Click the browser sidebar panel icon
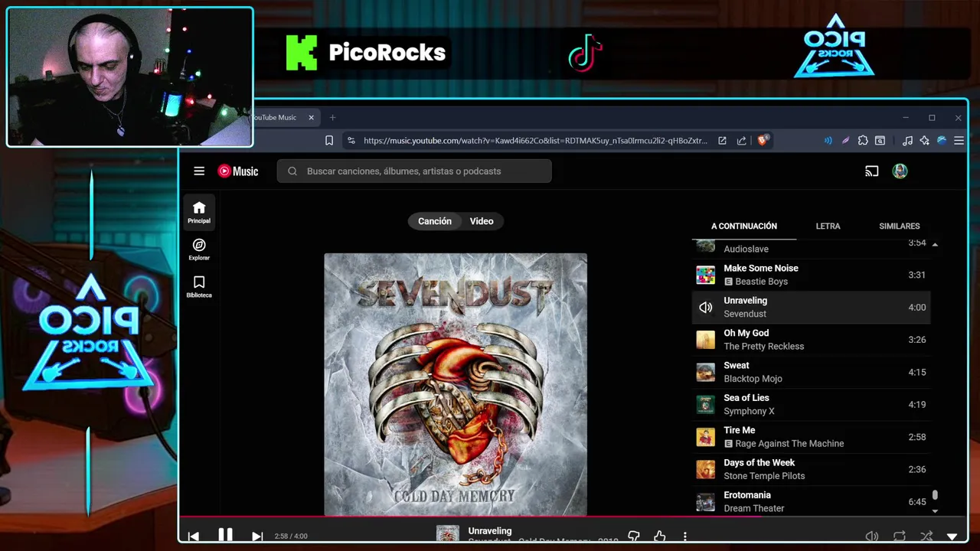This screenshot has height=551, width=980. pyautogui.click(x=880, y=141)
